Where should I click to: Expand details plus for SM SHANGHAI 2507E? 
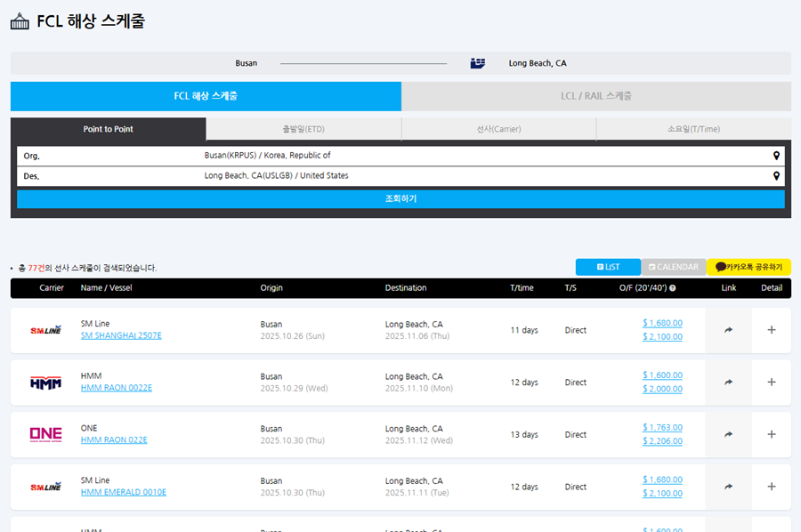(771, 330)
